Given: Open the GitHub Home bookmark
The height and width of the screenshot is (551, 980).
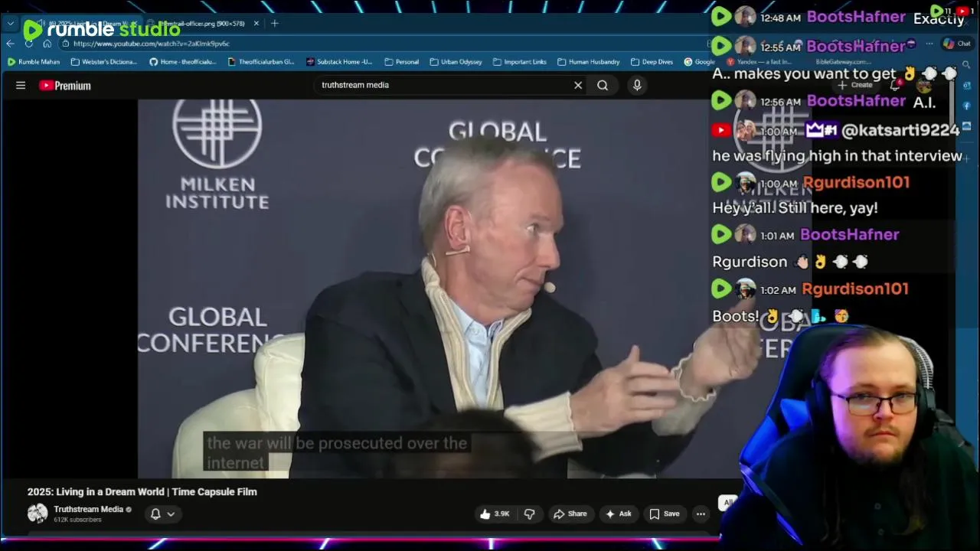Looking at the screenshot, I should pos(183,62).
